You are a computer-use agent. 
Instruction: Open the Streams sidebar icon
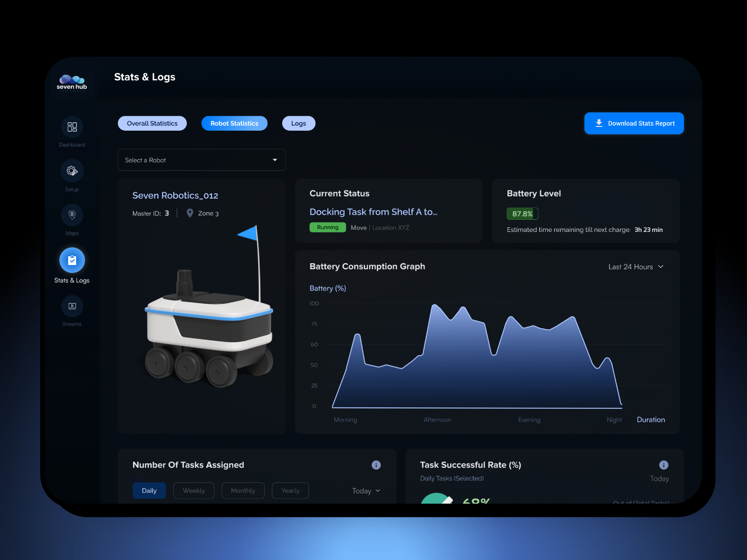pyautogui.click(x=72, y=306)
